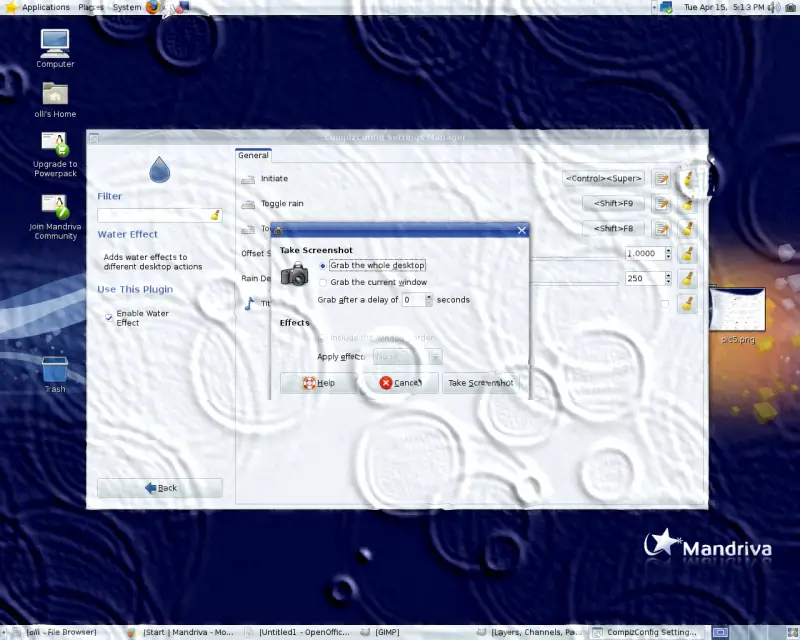Toggle Enable Water Effect checkbox

(109, 317)
